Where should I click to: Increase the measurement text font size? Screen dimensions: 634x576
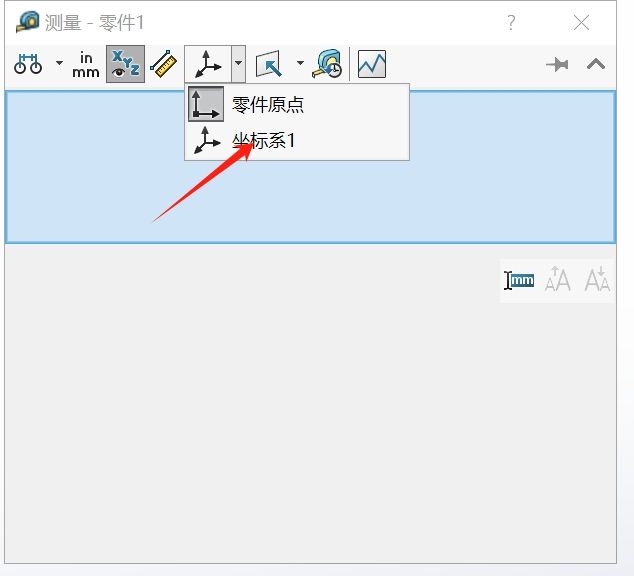tap(557, 281)
